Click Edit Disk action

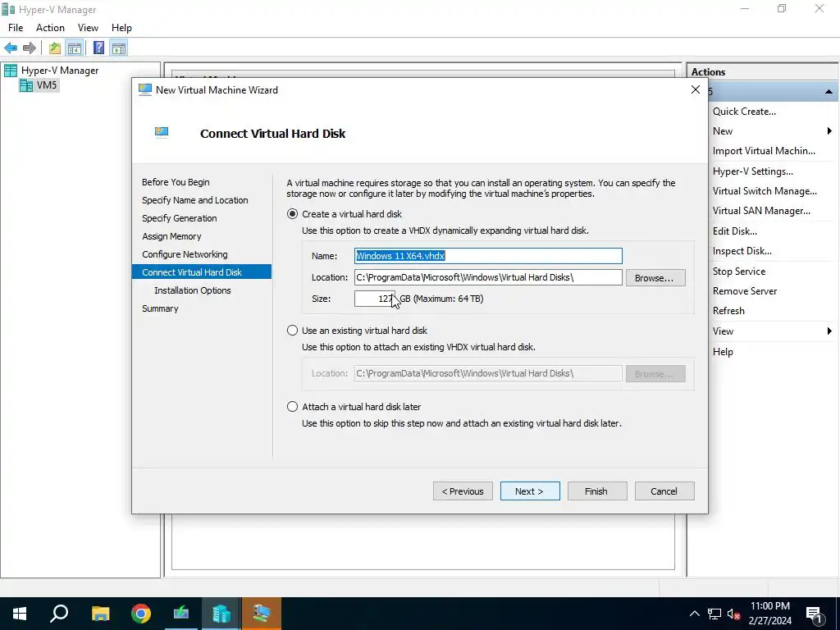[x=734, y=231]
